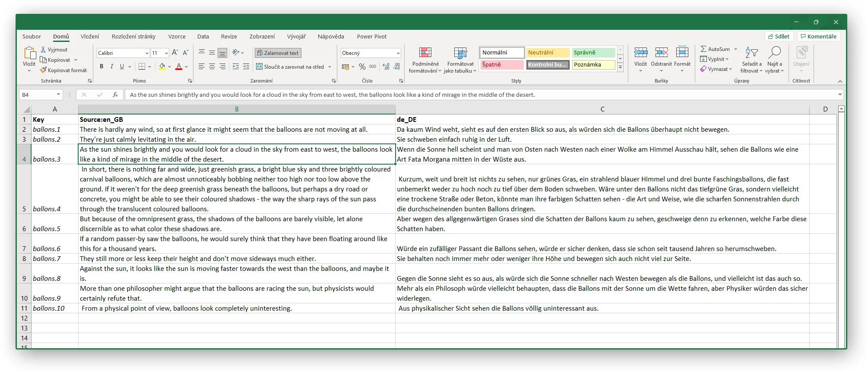This screenshot has height=372, width=868.
Task: Toggle Zalamovat text wrapping
Action: point(278,53)
